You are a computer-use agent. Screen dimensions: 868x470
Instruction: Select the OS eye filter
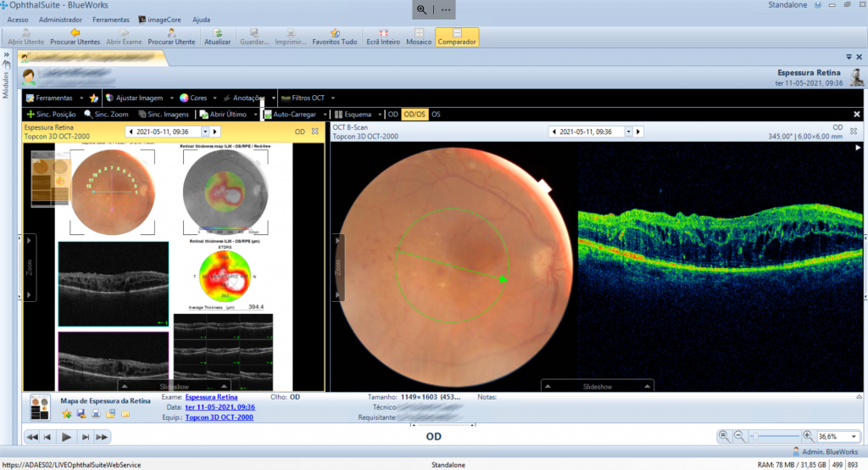point(436,114)
